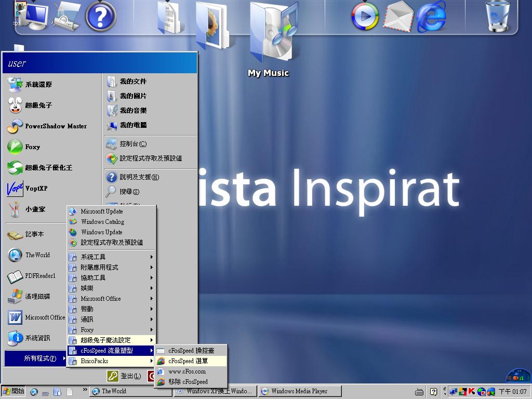Click the Recycle Bin dock icon
Viewport: 532px width, 399px height.
[x=498, y=17]
